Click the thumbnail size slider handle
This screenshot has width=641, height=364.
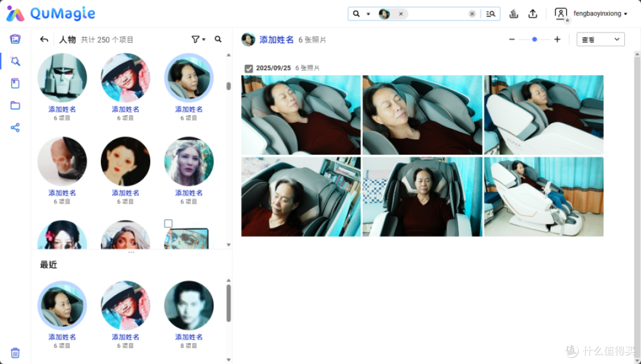[535, 39]
